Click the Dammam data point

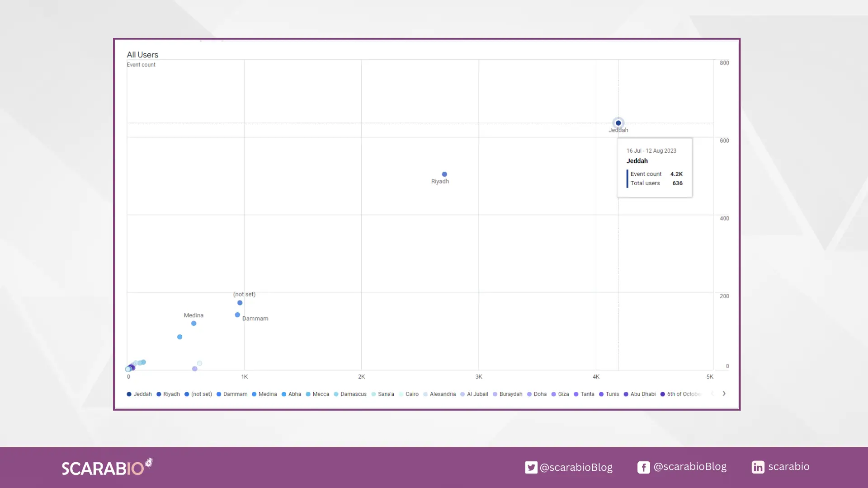click(237, 315)
